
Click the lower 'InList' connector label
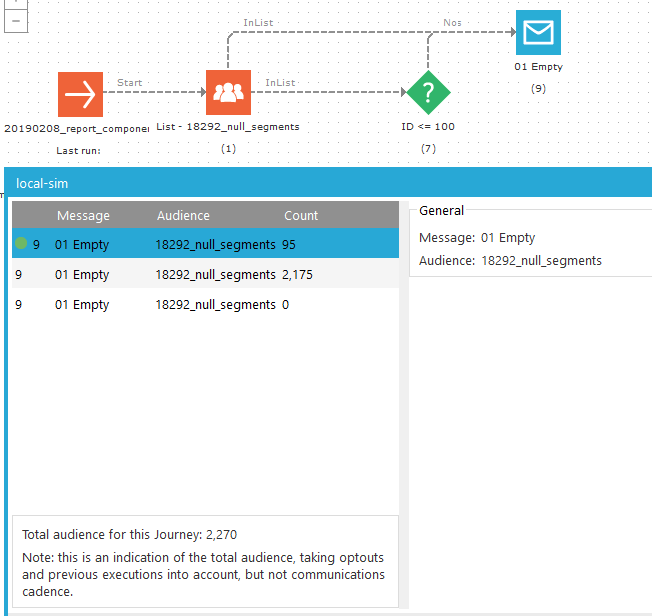tap(280, 83)
